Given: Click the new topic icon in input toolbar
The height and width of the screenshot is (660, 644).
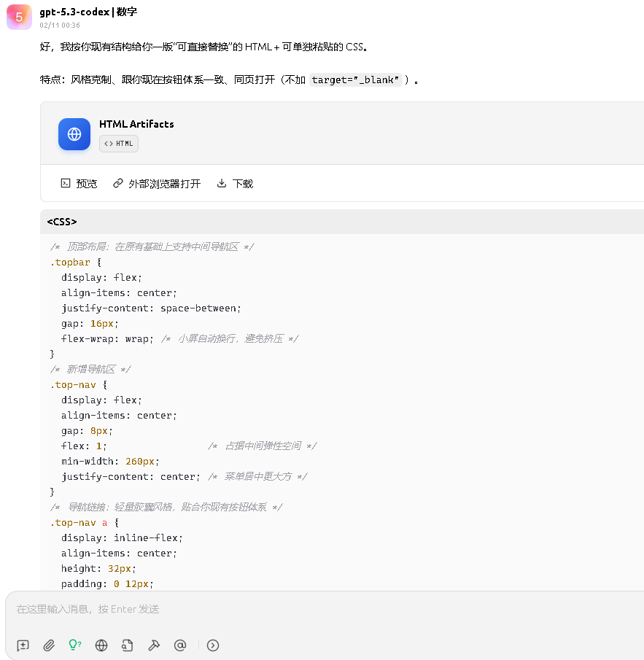Looking at the screenshot, I should (23, 645).
